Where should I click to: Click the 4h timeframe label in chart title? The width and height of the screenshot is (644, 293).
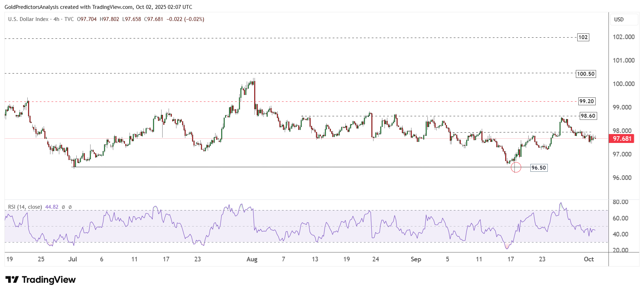(56, 19)
